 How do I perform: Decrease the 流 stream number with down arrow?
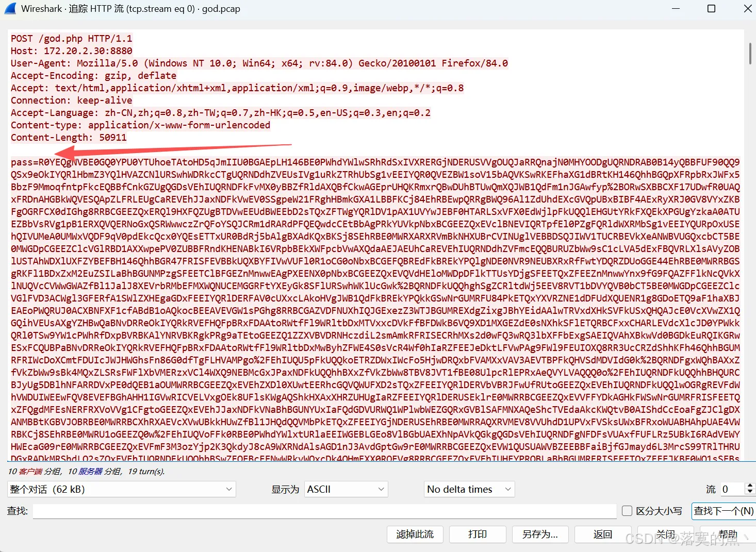pyautogui.click(x=750, y=493)
